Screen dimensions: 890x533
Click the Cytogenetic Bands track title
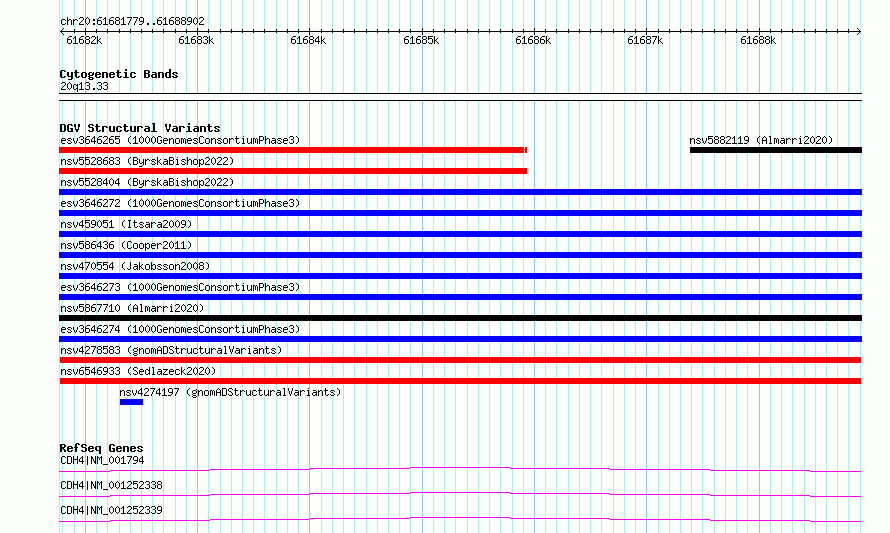119,74
